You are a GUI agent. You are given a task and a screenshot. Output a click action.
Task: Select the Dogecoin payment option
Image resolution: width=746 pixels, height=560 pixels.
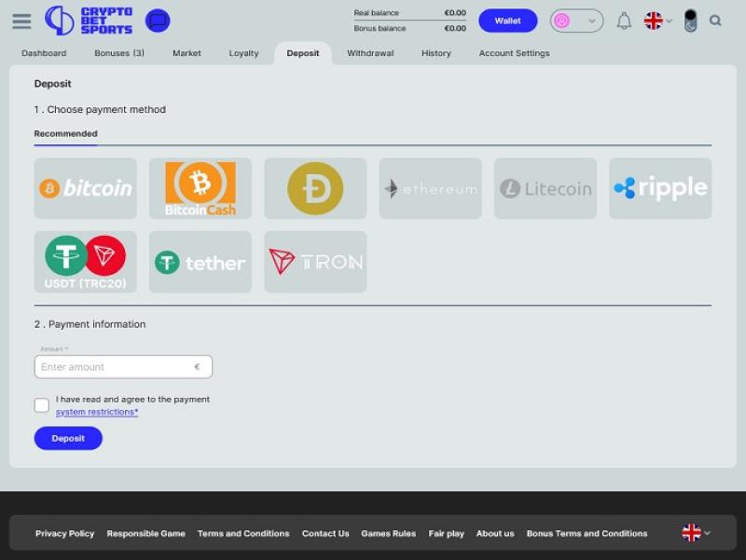[x=315, y=188]
